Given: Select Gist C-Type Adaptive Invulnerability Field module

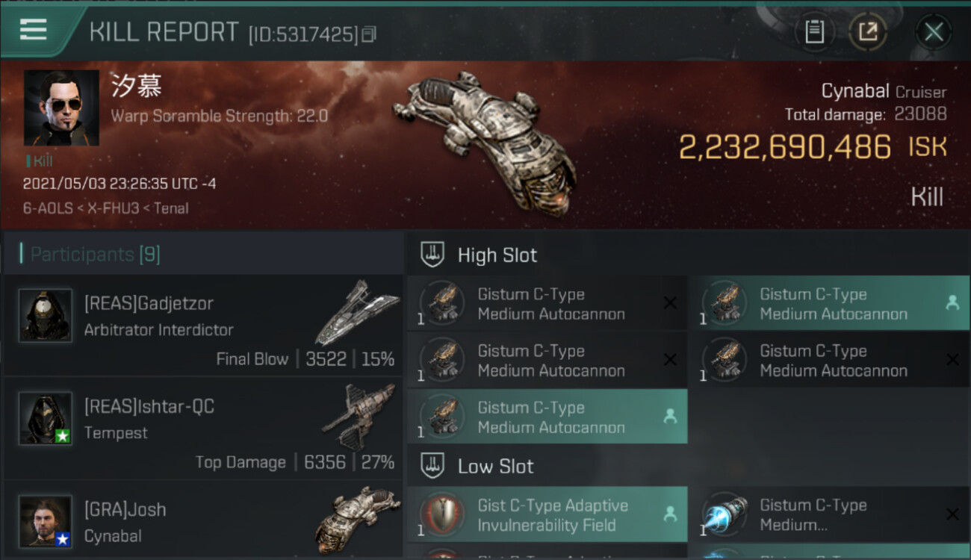Looking at the screenshot, I should [x=547, y=514].
